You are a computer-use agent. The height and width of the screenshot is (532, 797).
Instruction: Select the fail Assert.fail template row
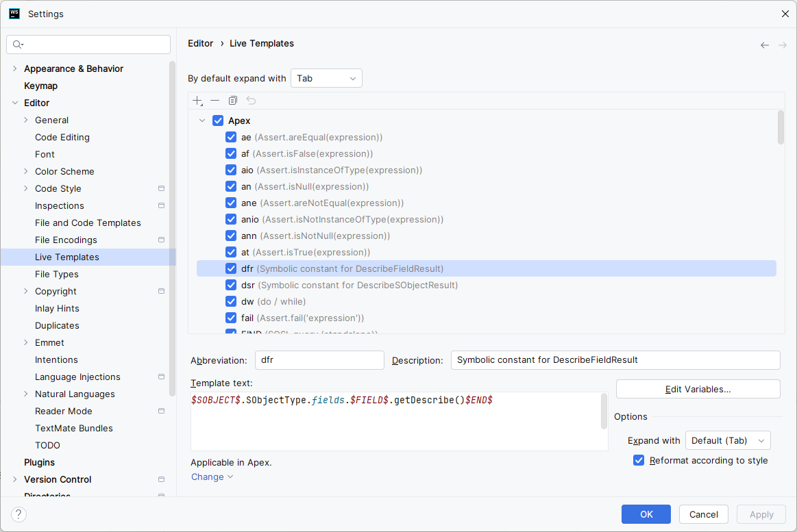coord(487,318)
